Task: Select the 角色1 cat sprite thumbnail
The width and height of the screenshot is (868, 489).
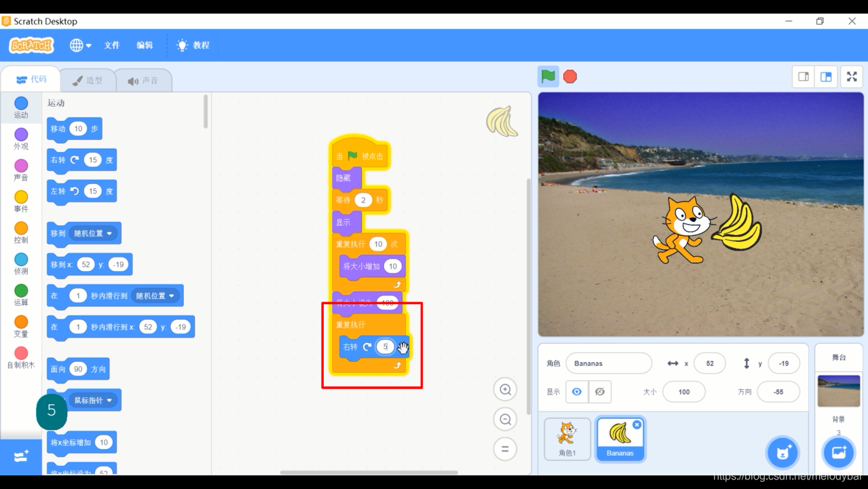Action: click(567, 439)
